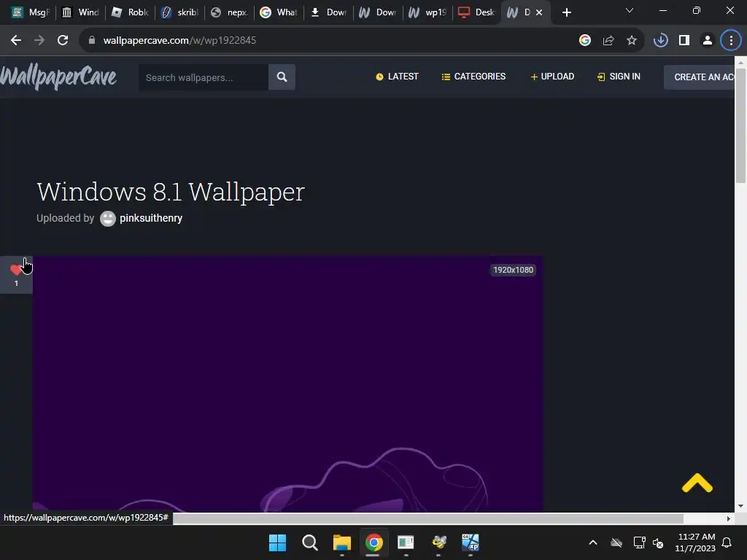The image size is (747, 560).
Task: Switch to the nepx tab
Action: (x=229, y=12)
